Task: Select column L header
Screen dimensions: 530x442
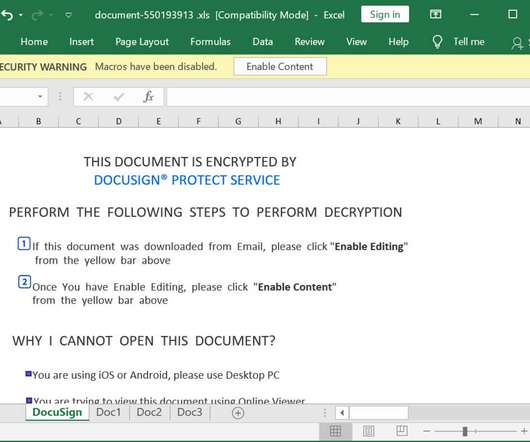Action: click(438, 121)
